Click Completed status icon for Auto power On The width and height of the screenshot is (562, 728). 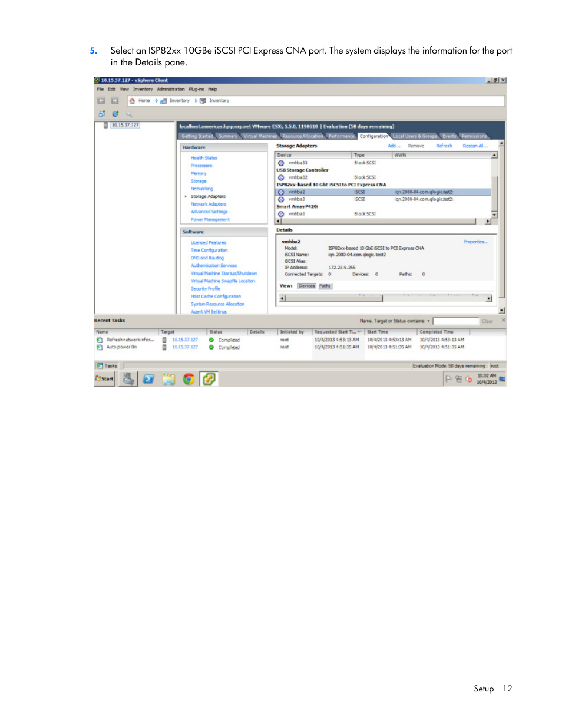click(x=211, y=347)
